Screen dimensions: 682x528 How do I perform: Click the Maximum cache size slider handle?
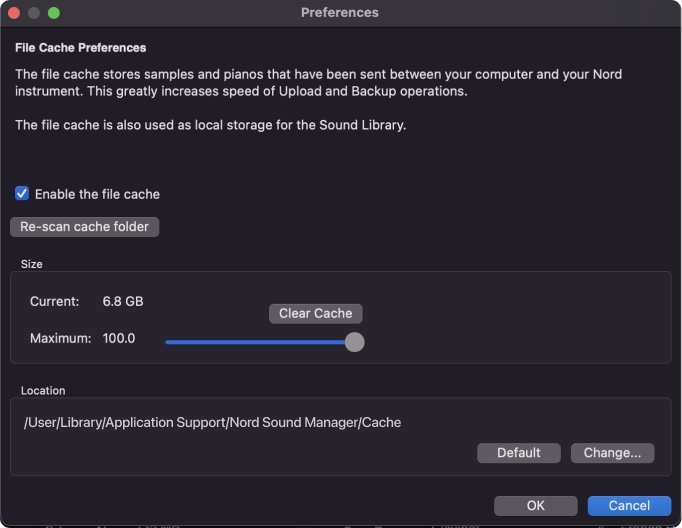[354, 342]
